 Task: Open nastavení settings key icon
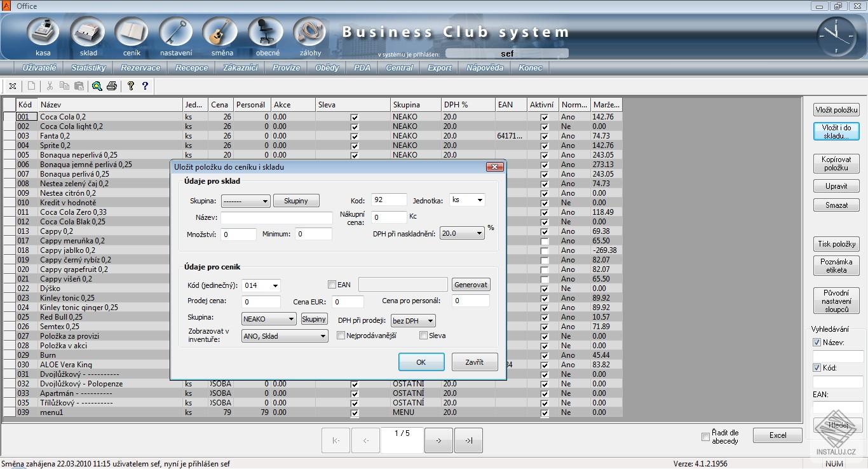(176, 35)
